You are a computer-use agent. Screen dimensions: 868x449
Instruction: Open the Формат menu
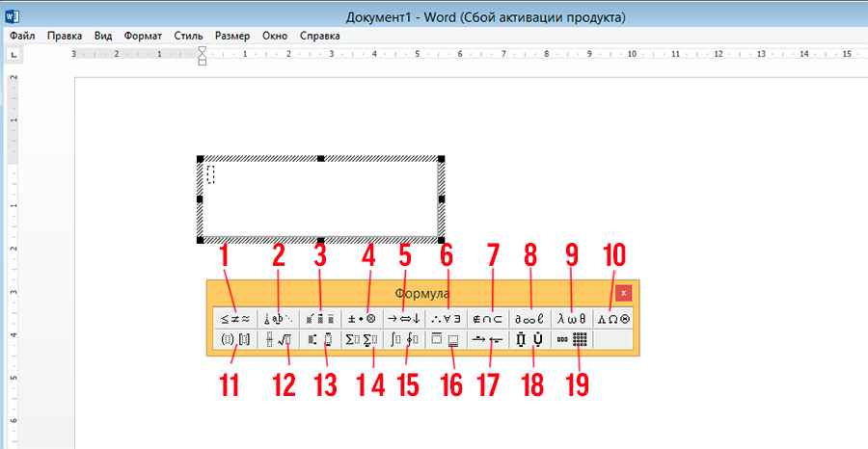(x=143, y=36)
